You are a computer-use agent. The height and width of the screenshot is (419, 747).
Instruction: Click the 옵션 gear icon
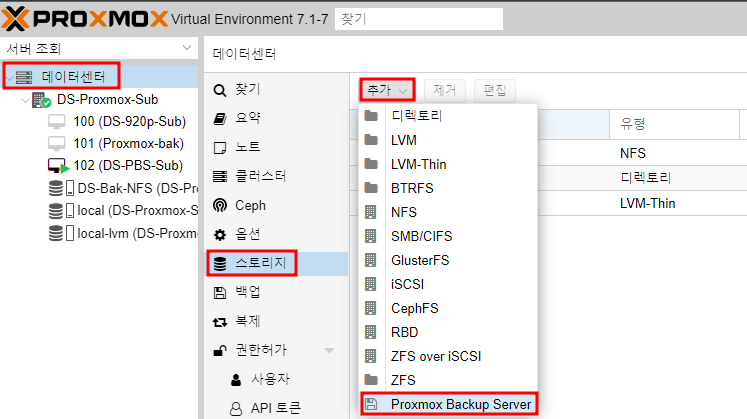pos(220,235)
